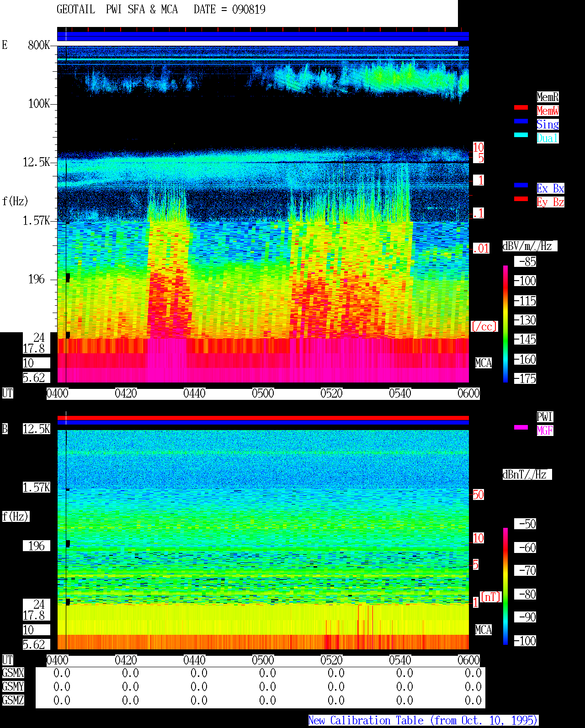The width and height of the screenshot is (585, 728).
Task: Click the GEOTAIL PWI SFA & MCA title
Action: point(117,9)
